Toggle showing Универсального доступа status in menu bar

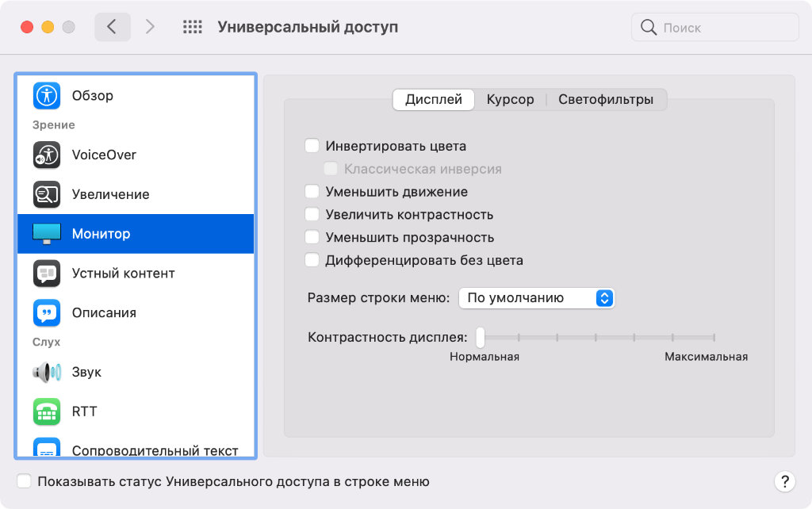[x=25, y=481]
